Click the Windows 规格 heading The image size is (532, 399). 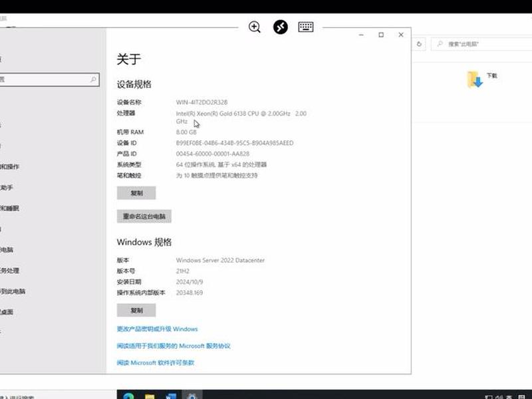point(144,242)
